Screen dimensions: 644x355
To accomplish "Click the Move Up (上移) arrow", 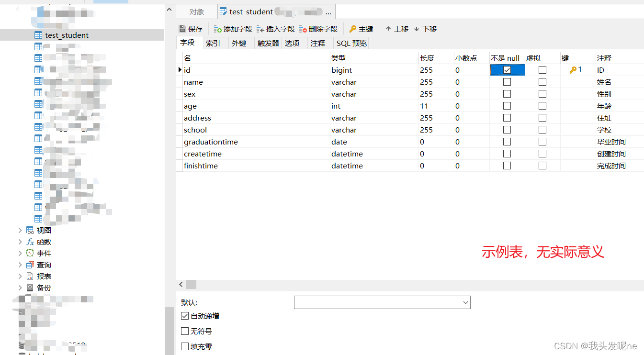I will tap(388, 29).
